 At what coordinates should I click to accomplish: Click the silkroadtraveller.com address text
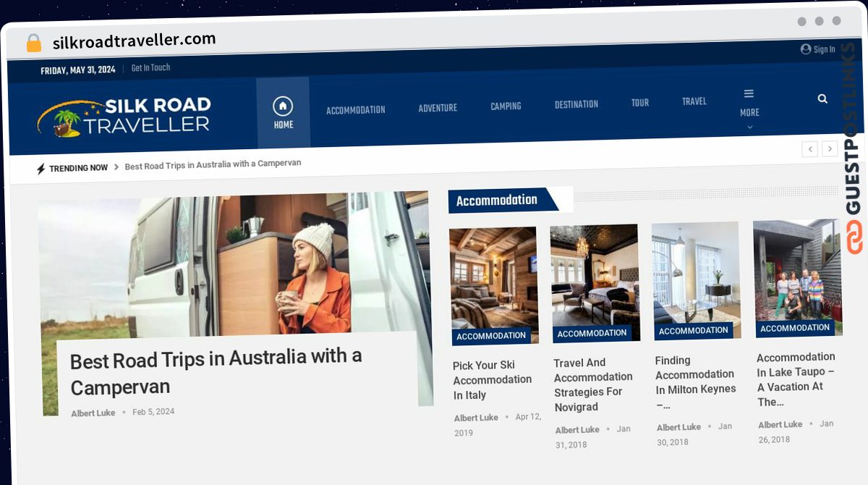(x=135, y=41)
